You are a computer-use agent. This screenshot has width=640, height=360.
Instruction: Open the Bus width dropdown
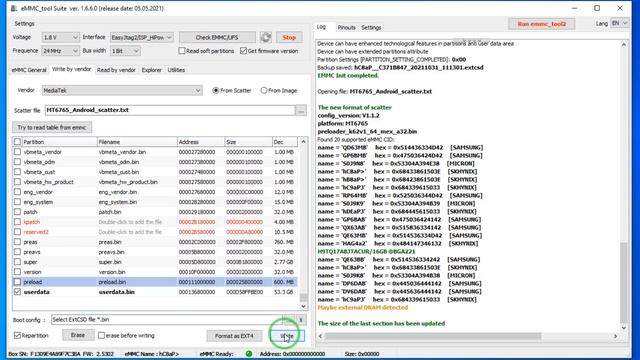[125, 51]
